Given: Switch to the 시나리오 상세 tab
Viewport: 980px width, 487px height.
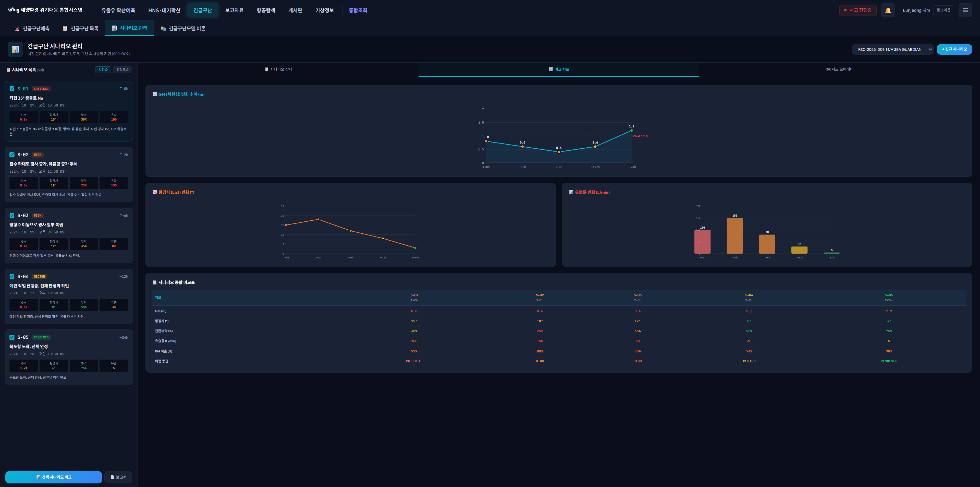Looking at the screenshot, I should click(x=278, y=69).
